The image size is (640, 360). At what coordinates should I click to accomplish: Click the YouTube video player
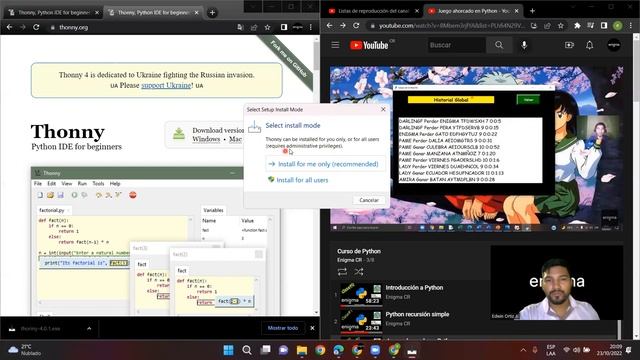(x=477, y=150)
